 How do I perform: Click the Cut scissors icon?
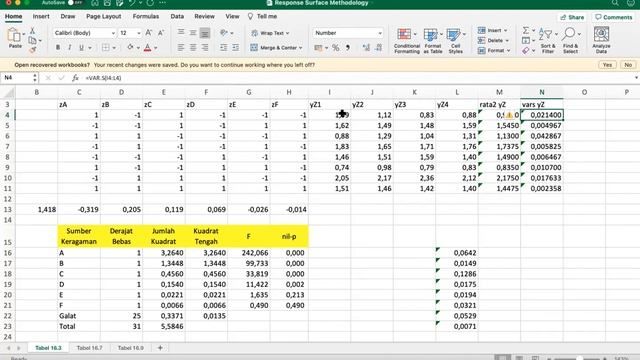click(32, 31)
